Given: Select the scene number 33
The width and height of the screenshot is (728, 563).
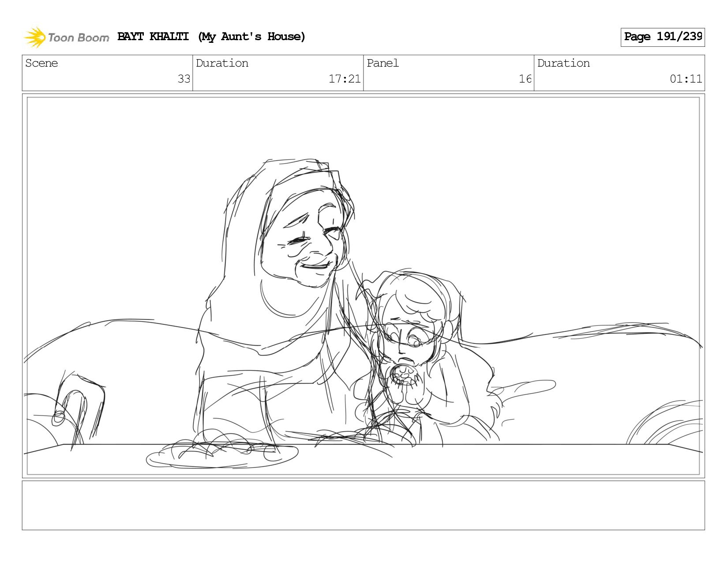Looking at the screenshot, I should pyautogui.click(x=184, y=79).
